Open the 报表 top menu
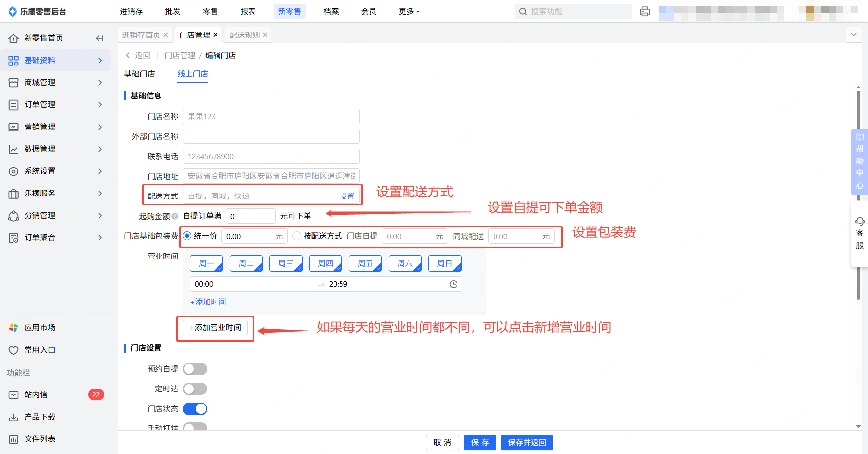 [248, 11]
